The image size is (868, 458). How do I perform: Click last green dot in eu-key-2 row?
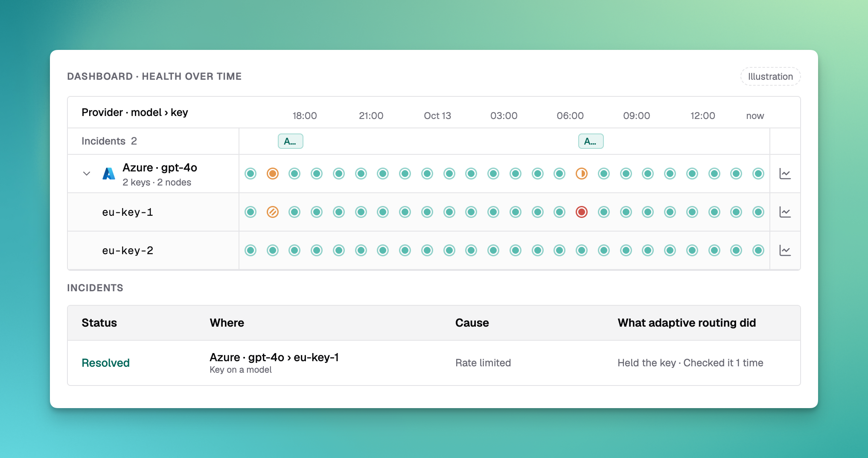[758, 250]
